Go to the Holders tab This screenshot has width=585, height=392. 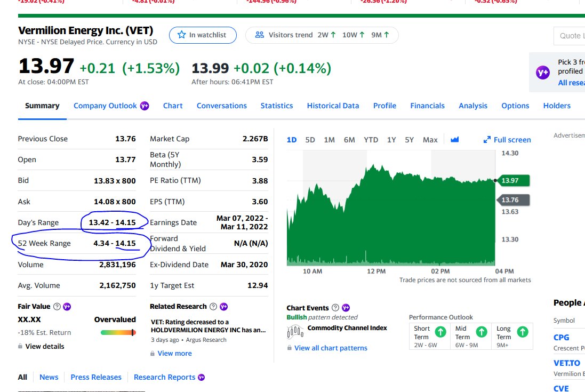[557, 106]
